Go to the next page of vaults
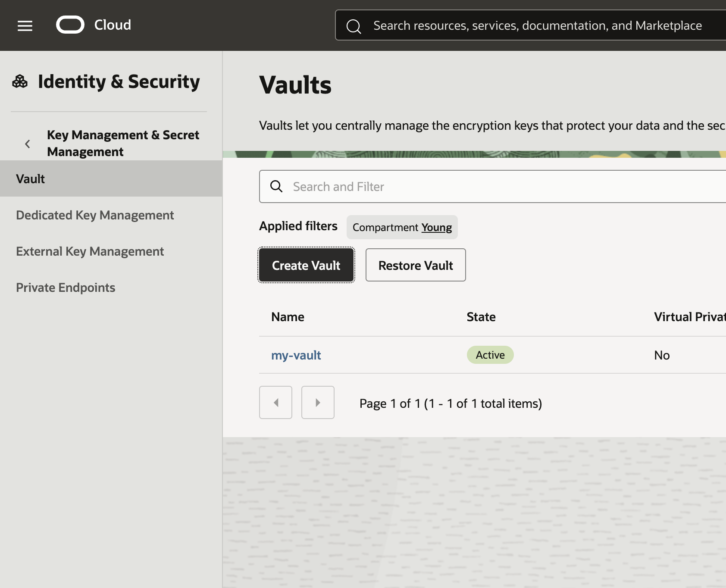 (318, 402)
